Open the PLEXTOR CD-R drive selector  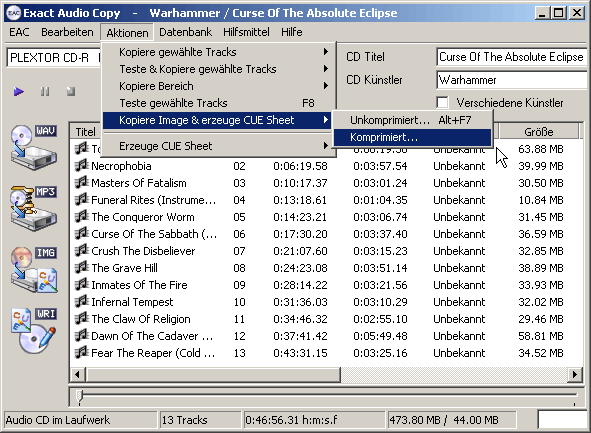click(54, 58)
